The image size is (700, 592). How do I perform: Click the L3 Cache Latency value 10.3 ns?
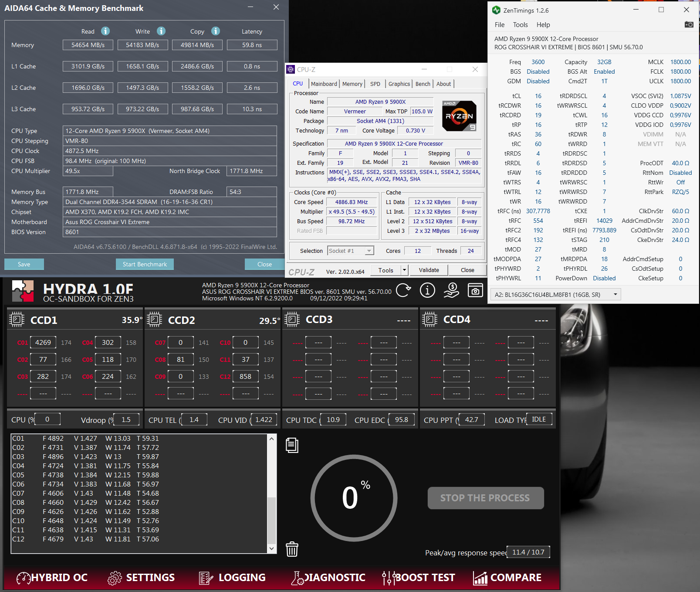click(x=252, y=109)
